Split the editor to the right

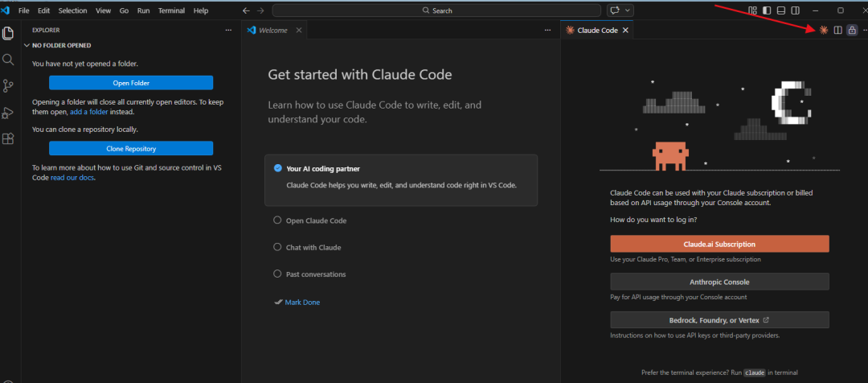pyautogui.click(x=837, y=31)
